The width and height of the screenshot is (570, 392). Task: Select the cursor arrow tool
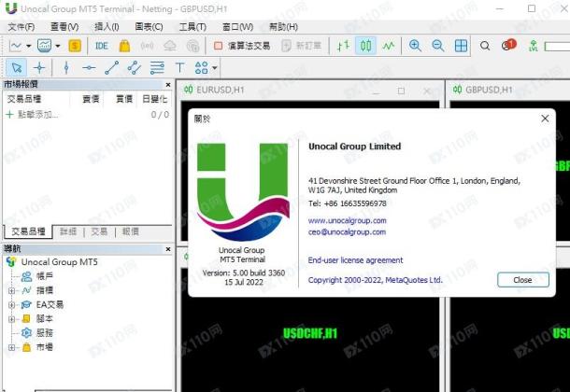(17, 67)
